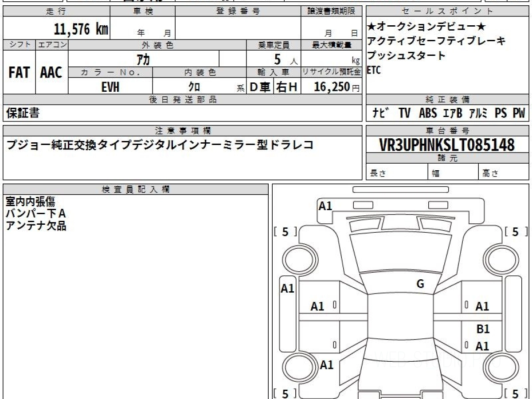The height and width of the screenshot is (399, 532).
Task: Click the 検査員記入欄 header
Action: 136,189
